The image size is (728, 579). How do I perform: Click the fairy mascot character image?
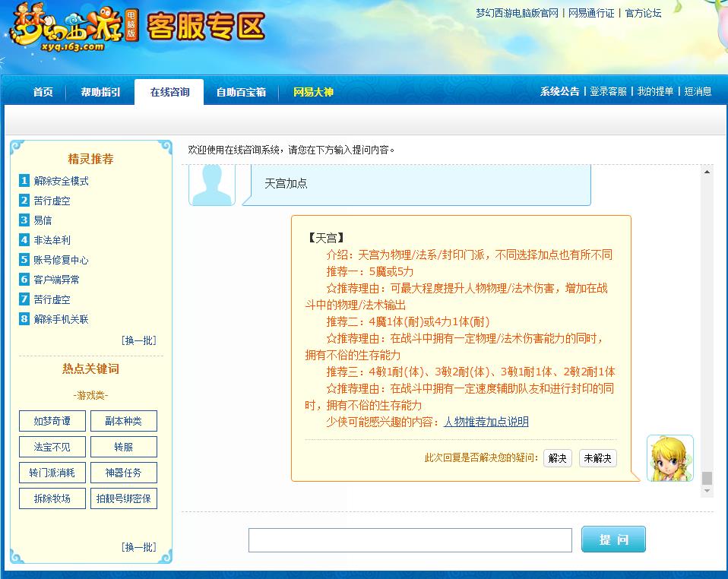(669, 458)
